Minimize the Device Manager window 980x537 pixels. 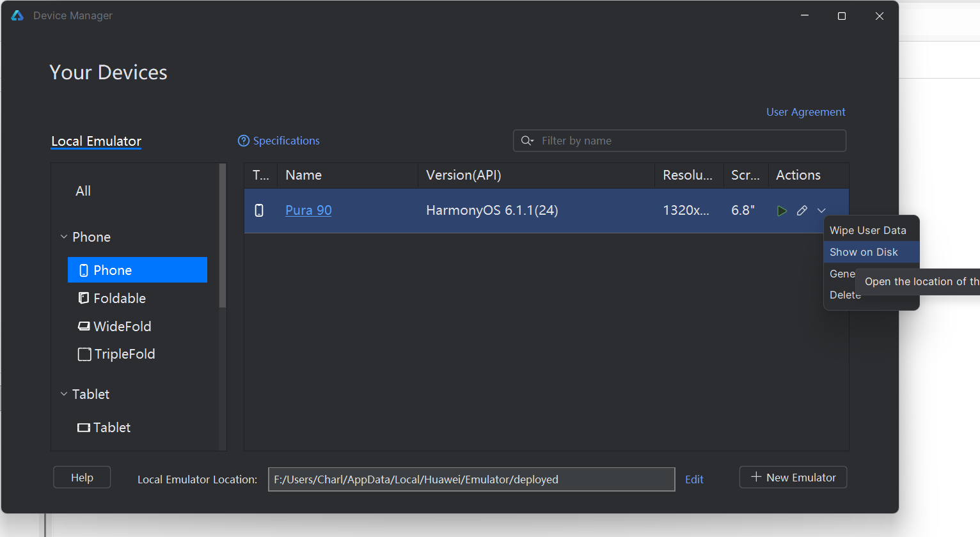tap(805, 15)
